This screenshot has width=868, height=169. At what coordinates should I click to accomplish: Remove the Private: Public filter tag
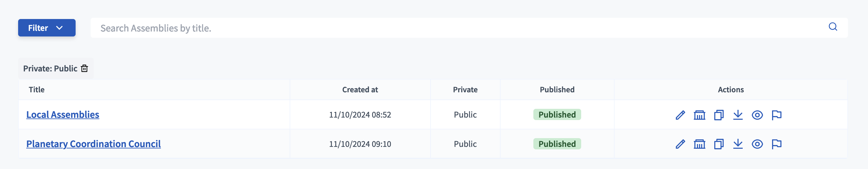85,69
